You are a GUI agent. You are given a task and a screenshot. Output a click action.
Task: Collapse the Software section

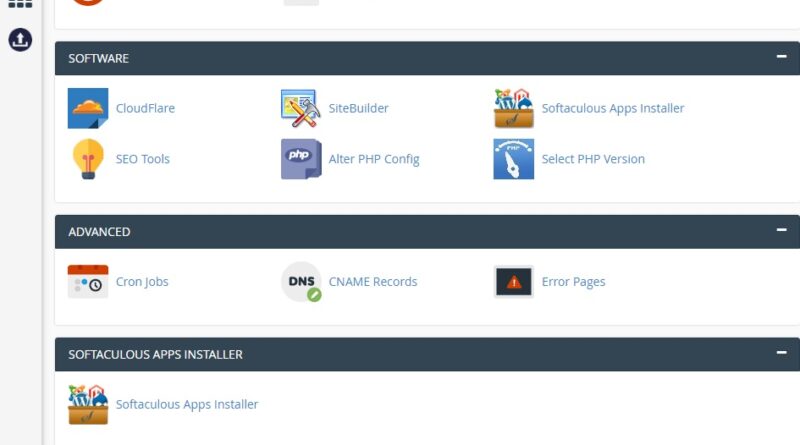click(x=781, y=57)
